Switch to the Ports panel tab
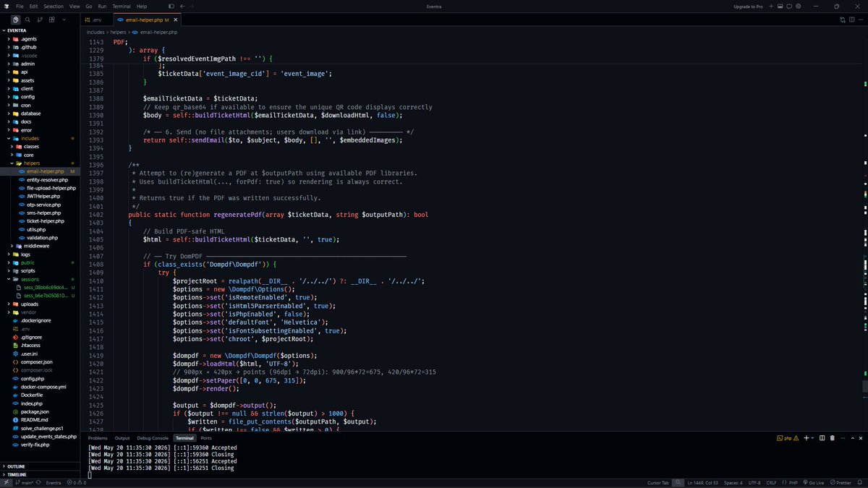868x488 pixels. tap(206, 438)
